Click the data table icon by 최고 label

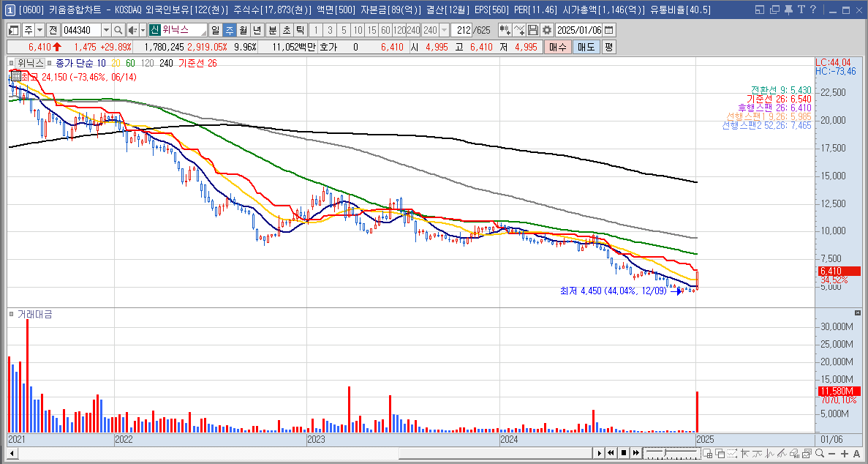pos(15,76)
